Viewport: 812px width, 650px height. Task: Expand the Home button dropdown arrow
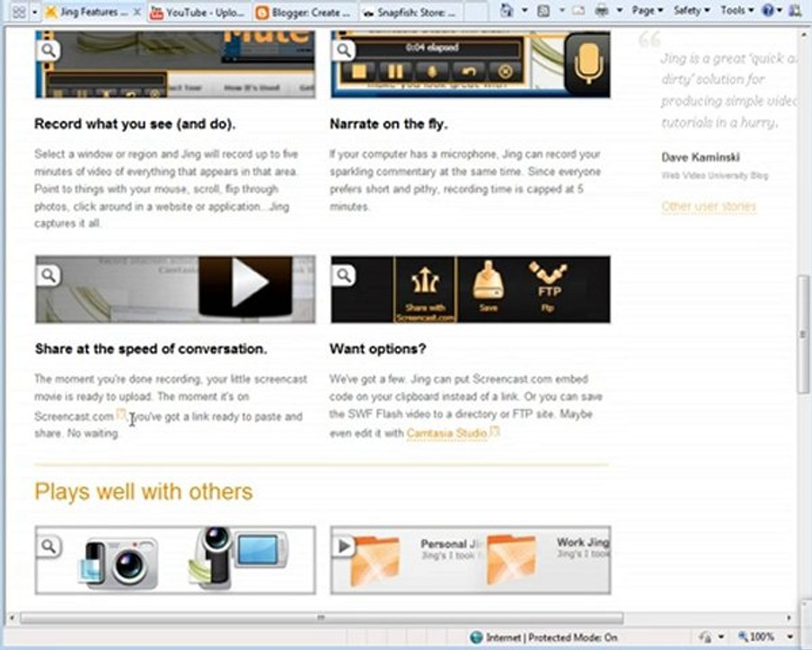click(524, 10)
